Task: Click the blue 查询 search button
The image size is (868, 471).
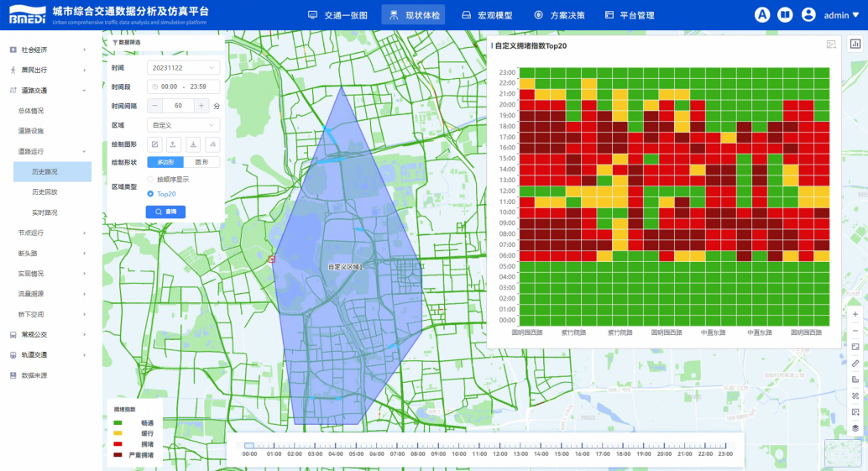Action: [x=165, y=212]
